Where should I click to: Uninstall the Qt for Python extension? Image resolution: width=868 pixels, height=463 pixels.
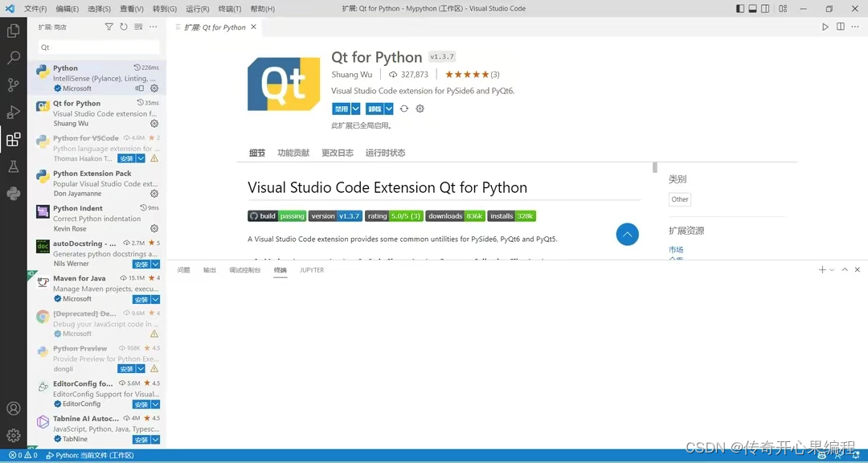[375, 109]
